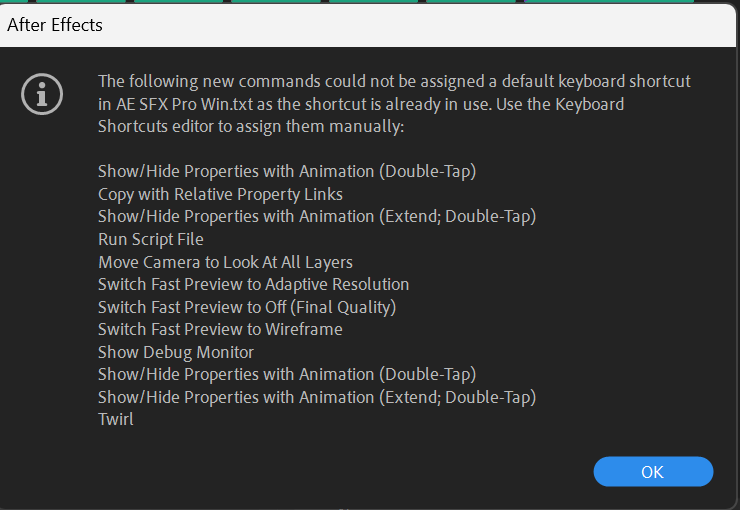Click the AE SFX Pro Win.txt filename text
Screen dimensions: 740x510
[185, 104]
